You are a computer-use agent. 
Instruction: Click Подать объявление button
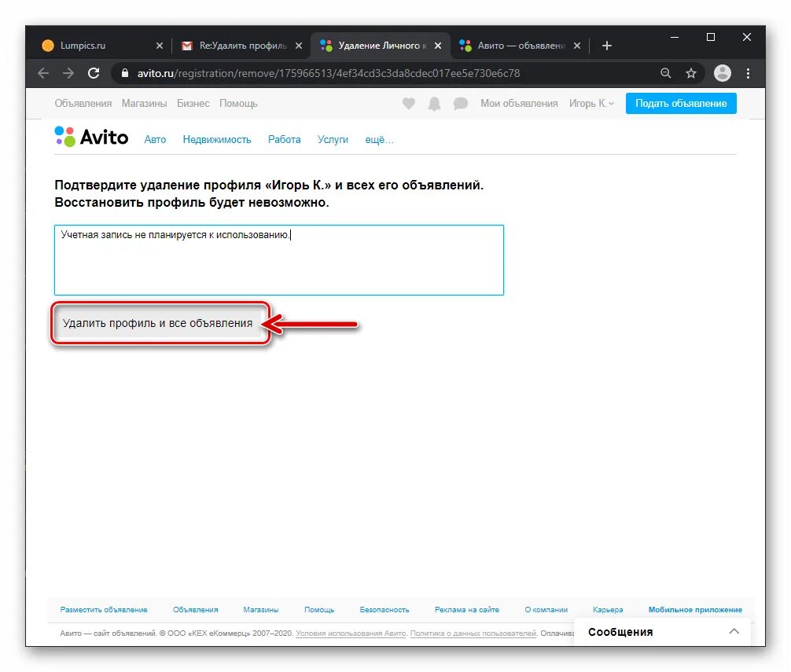[681, 103]
